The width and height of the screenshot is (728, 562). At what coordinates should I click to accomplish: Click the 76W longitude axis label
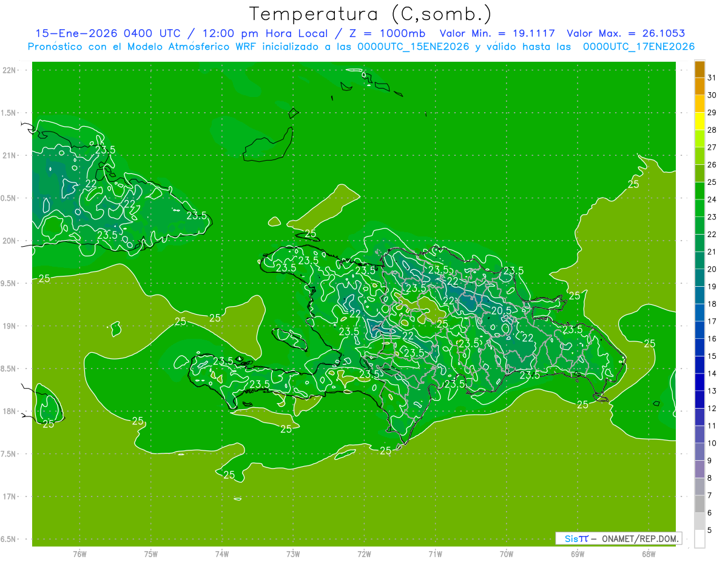point(79,554)
